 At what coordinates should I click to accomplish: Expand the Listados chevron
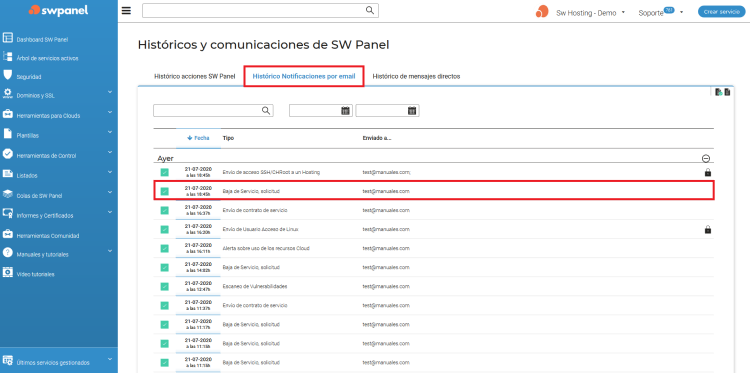[110, 172]
